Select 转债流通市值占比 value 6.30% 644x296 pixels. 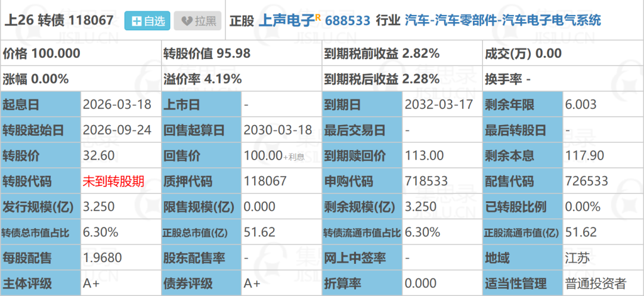pyautogui.click(x=423, y=232)
